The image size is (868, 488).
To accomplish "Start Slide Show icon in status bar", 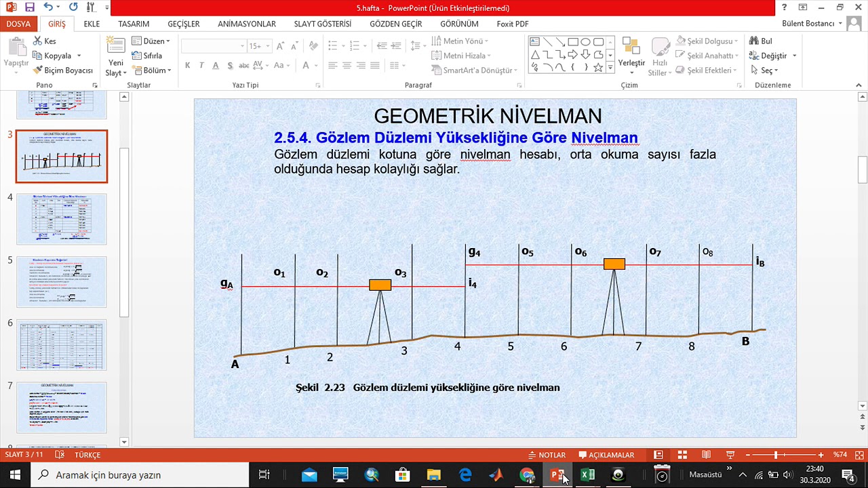I will (x=730, y=455).
